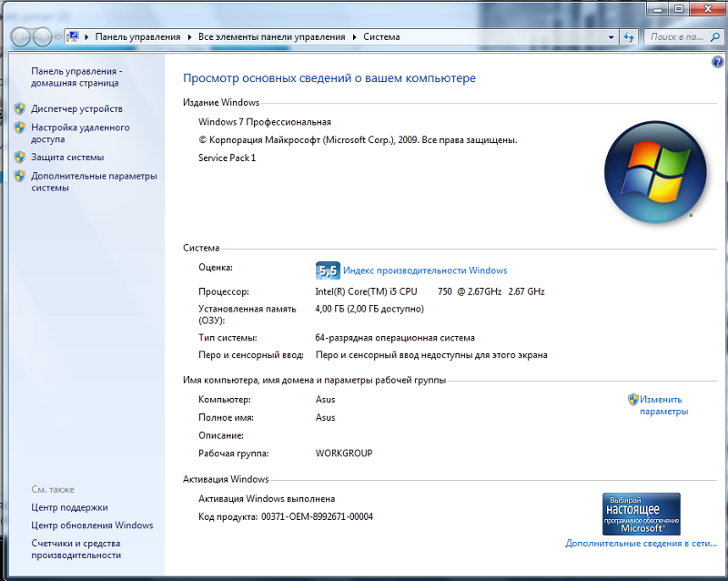The width and height of the screenshot is (728, 581).
Task: Open the recent pages dropdown beside Forward
Action: (57, 37)
